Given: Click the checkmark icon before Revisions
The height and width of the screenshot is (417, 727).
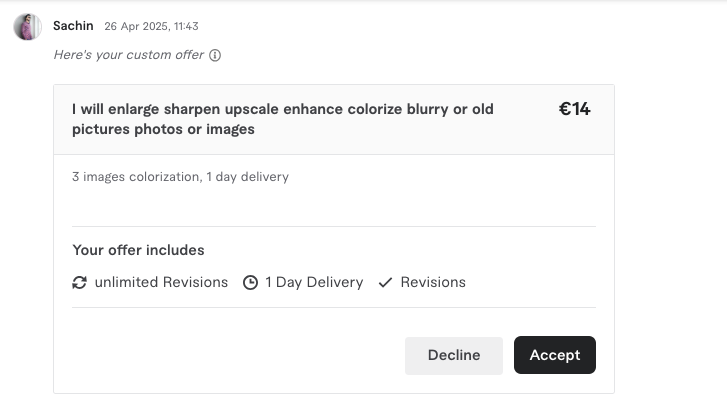Looking at the screenshot, I should (x=385, y=283).
